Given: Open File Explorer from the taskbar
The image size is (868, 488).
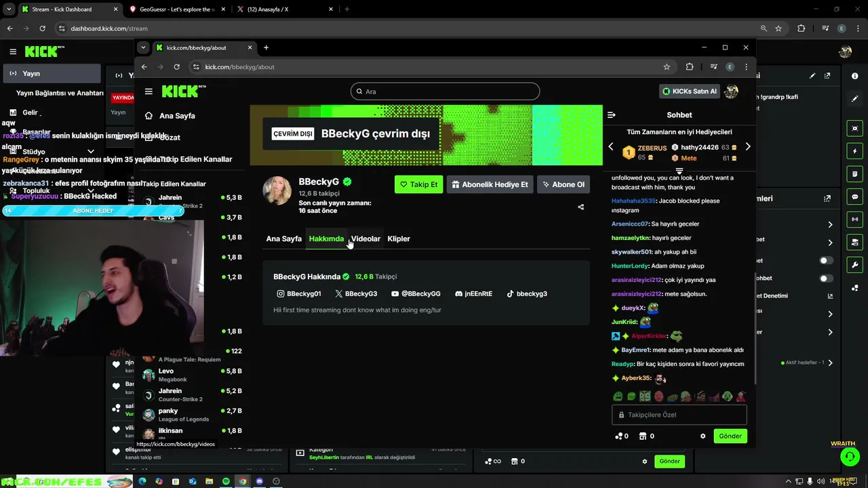Looking at the screenshot, I should click(x=210, y=481).
